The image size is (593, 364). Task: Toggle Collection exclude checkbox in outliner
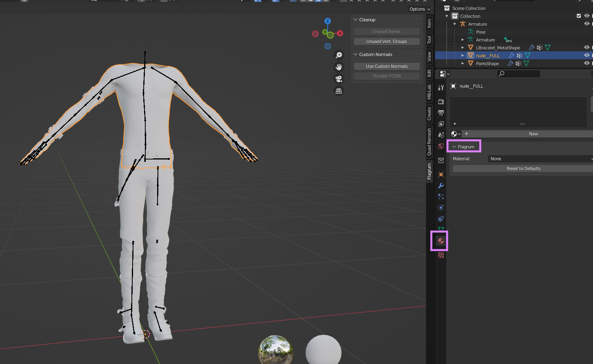click(579, 16)
